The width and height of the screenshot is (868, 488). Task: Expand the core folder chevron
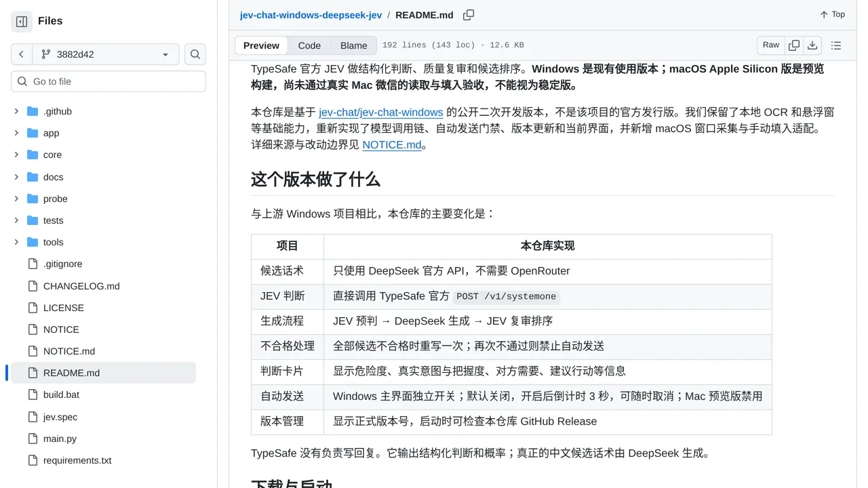point(16,155)
